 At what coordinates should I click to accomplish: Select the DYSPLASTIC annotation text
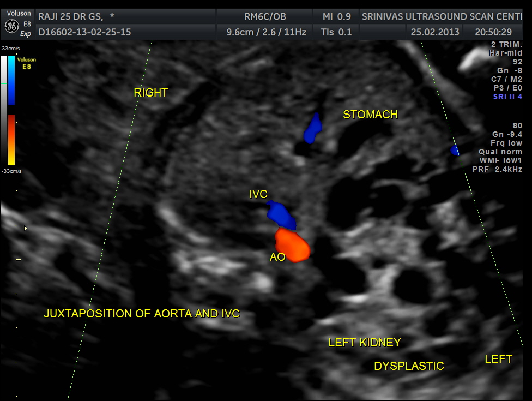coord(408,366)
